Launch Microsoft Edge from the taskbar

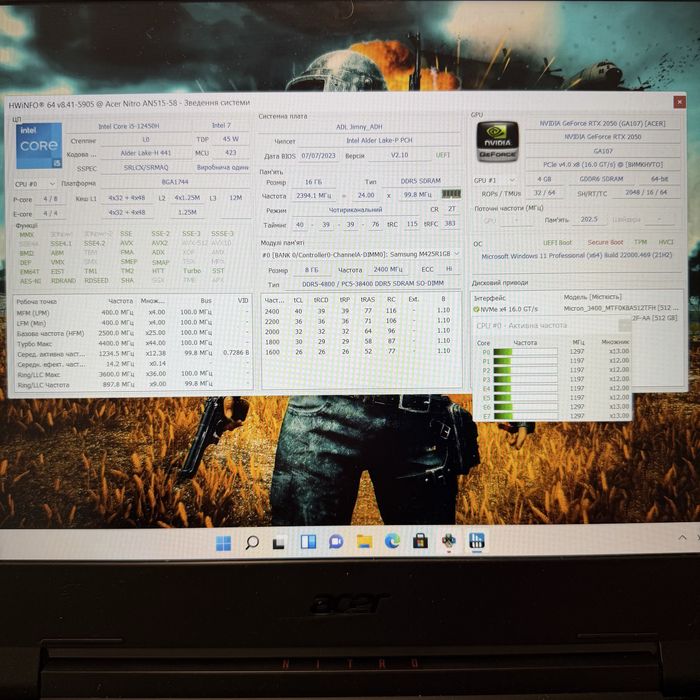[392, 541]
